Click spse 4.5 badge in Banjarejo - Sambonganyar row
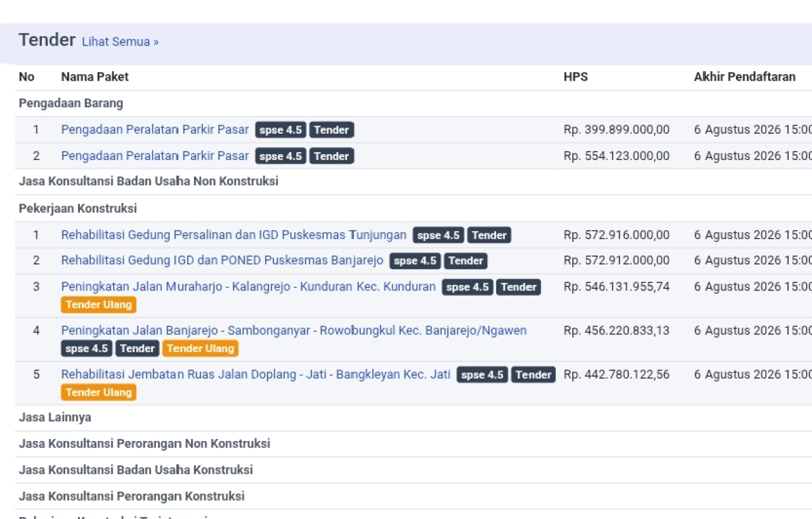 pyautogui.click(x=86, y=348)
